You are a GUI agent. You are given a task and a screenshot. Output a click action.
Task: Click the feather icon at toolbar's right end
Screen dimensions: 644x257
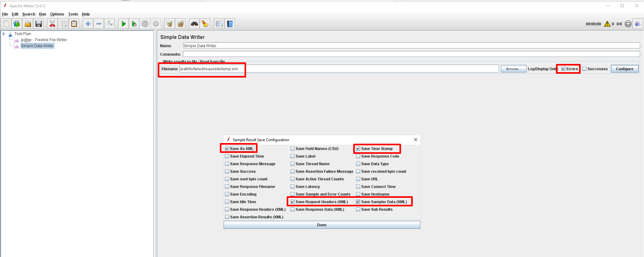coord(638,24)
